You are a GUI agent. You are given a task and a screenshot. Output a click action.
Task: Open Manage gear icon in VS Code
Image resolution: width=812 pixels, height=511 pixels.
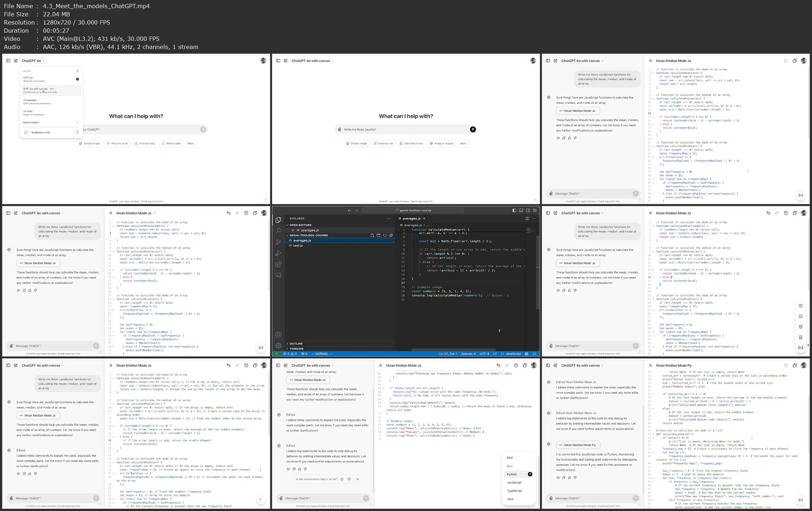[x=278, y=346]
